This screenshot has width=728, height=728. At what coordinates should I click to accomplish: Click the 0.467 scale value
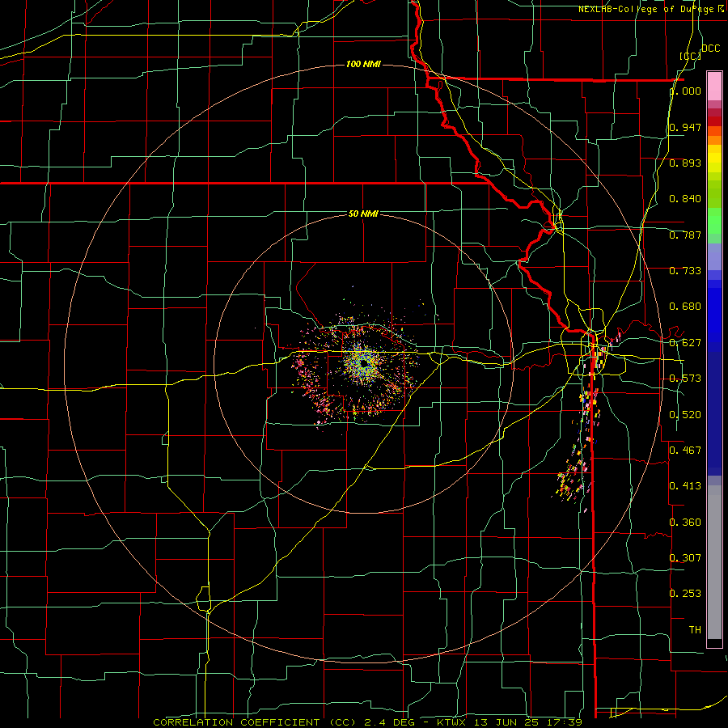685,450
